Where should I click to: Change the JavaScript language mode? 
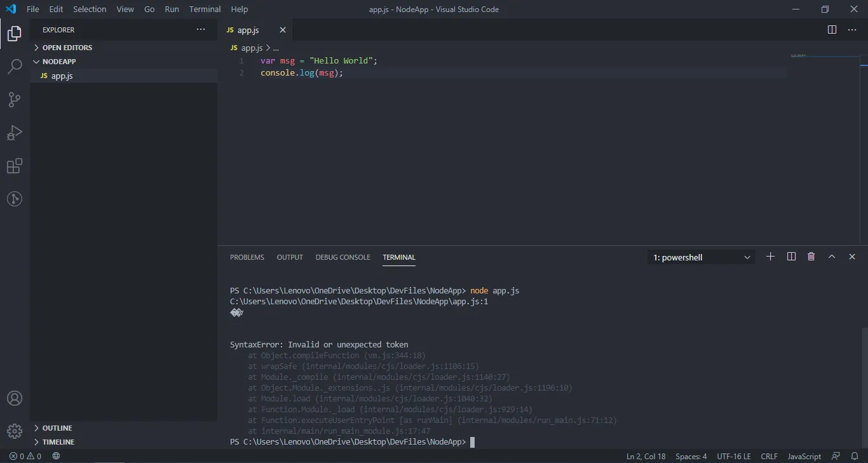pyautogui.click(x=803, y=456)
